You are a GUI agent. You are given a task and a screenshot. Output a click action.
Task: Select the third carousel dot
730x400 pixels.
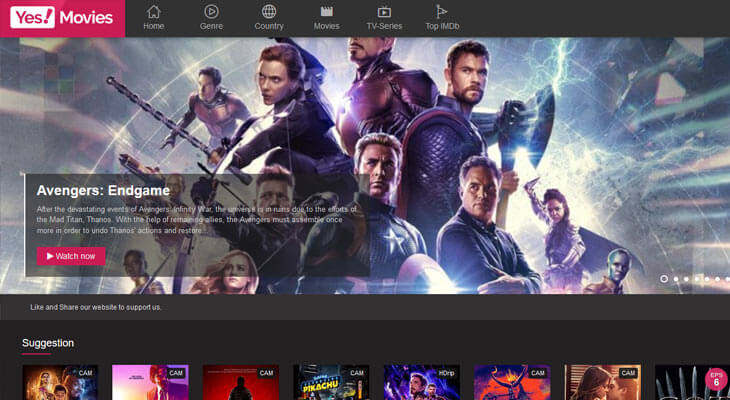point(686,279)
